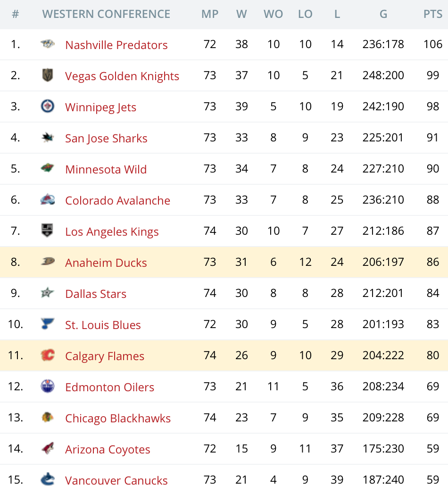Click the Nashville Predators team logo
Screen dimensions: 448x494
pos(48,44)
